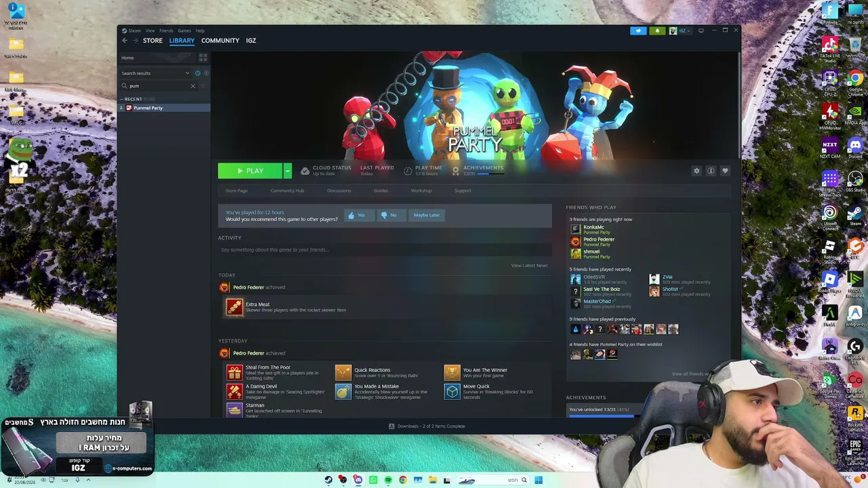Open the Discussions link
The image size is (868, 488).
339,190
